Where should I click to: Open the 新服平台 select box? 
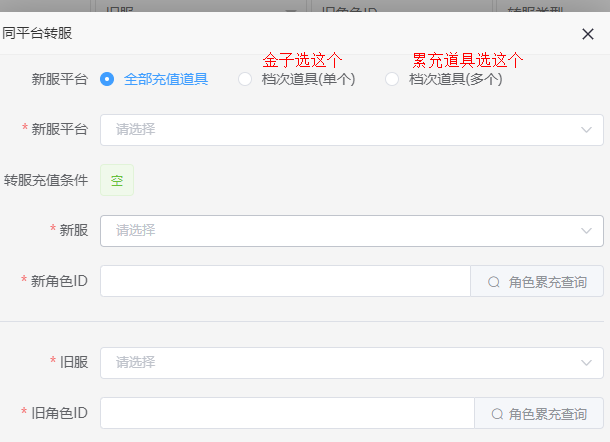pyautogui.click(x=340, y=129)
